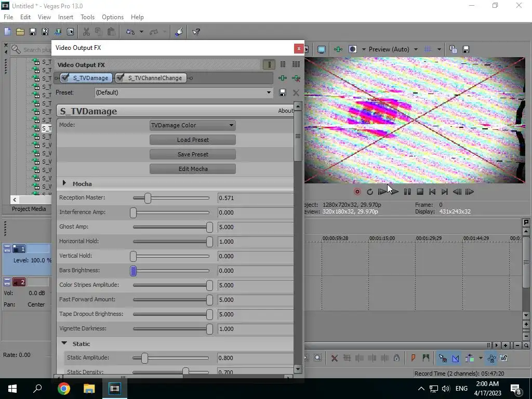Switch to the two-column parameter view
The height and width of the screenshot is (399, 532).
[x=283, y=64]
